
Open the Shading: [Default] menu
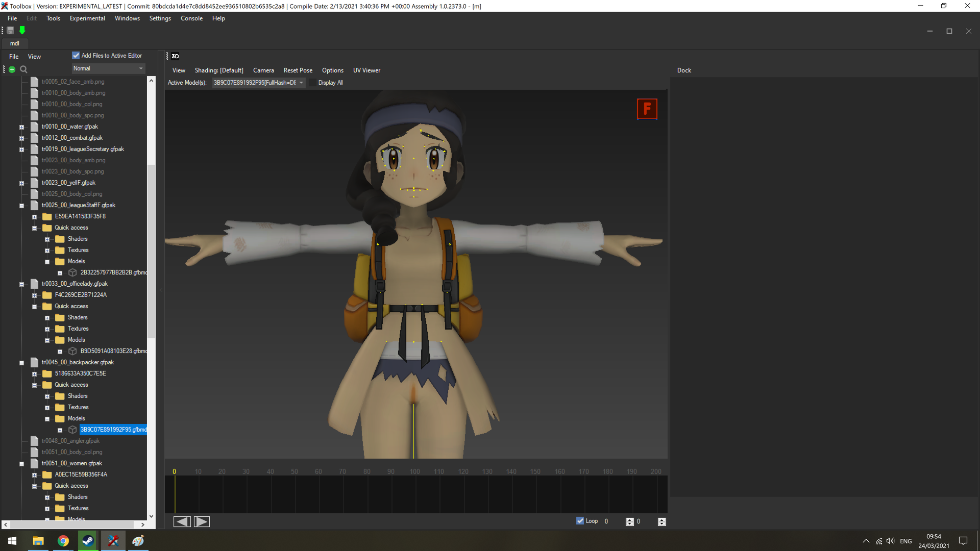(x=219, y=70)
